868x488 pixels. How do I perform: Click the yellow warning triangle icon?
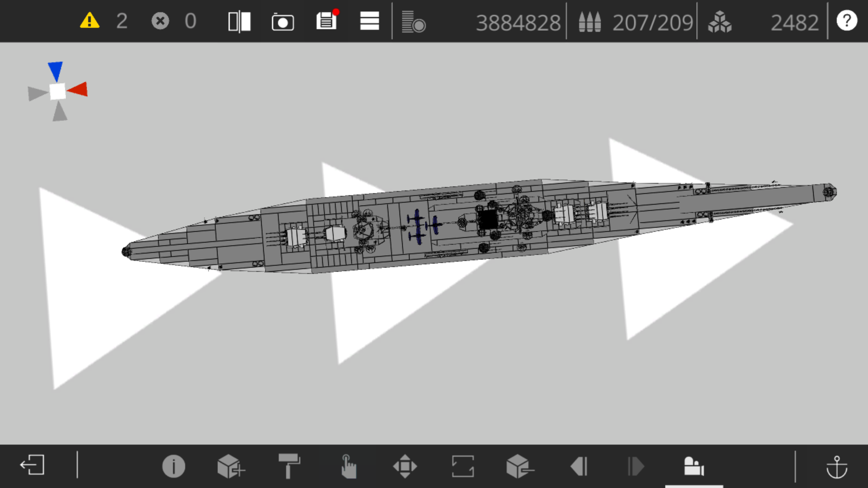90,21
